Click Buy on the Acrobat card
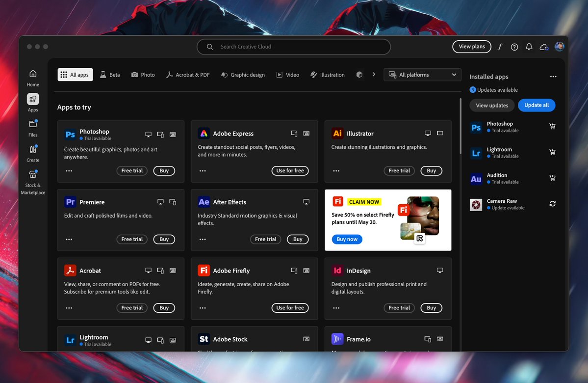Viewport: 588px width, 383px height. tap(164, 307)
